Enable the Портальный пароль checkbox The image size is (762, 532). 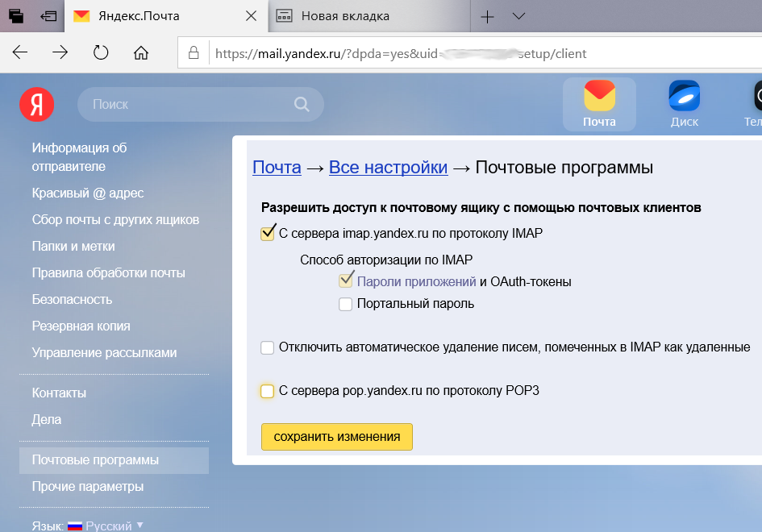pos(346,304)
